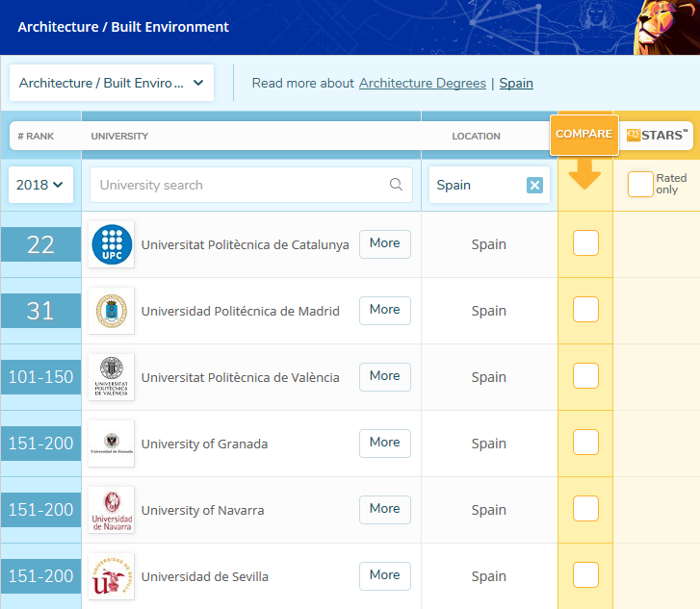
Task: Focus the University search input field
Action: coord(251,185)
